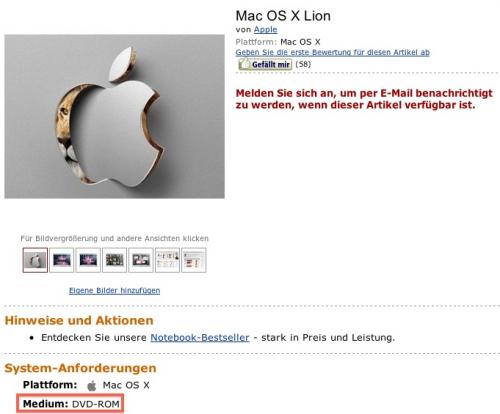Select the first Apple logo thumbnail
This screenshot has height=414, width=500.
point(35,260)
